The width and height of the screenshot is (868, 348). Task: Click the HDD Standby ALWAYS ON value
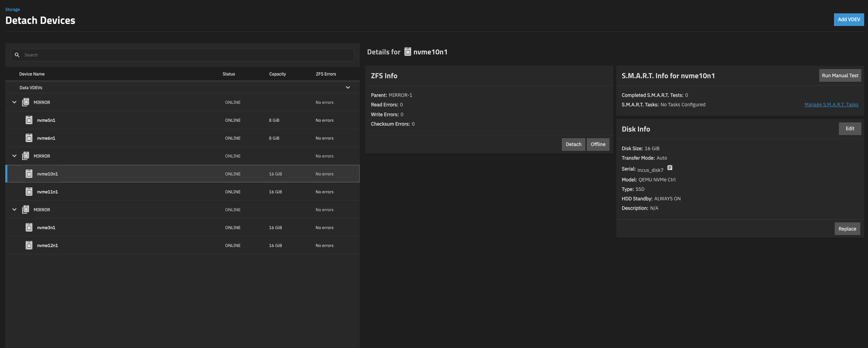[667, 199]
